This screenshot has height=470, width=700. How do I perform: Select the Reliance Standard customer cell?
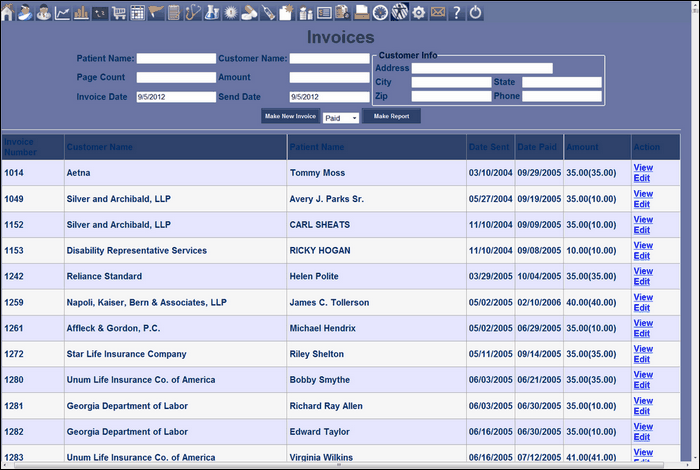click(x=175, y=276)
